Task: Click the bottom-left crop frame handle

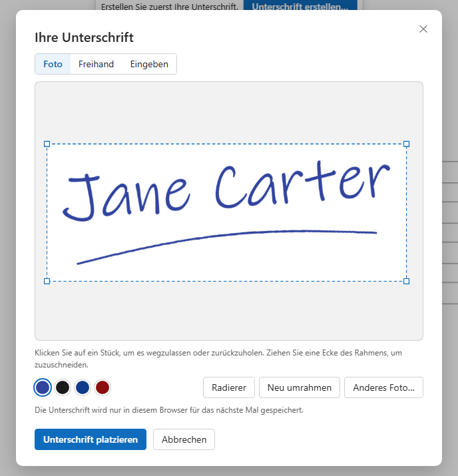Action: coord(47,281)
